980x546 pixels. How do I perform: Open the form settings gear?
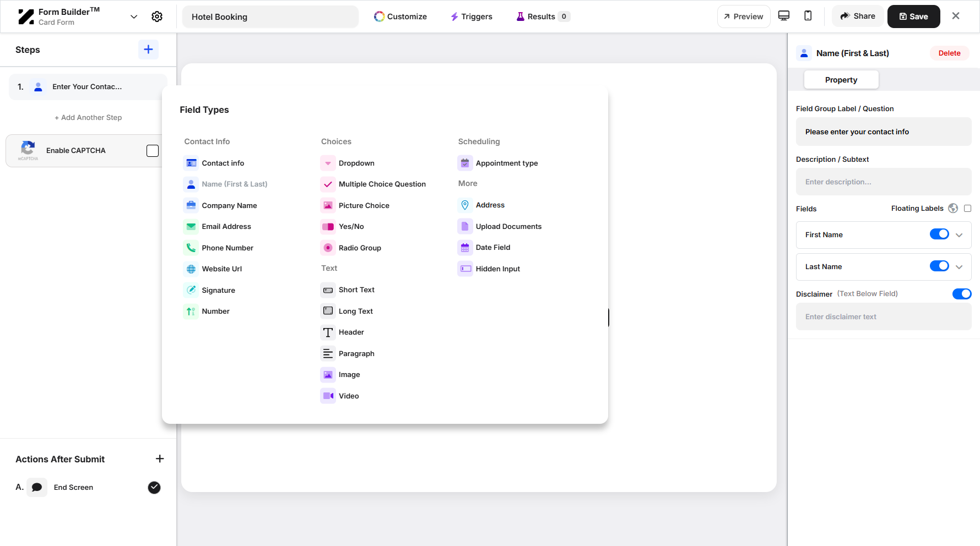[157, 17]
